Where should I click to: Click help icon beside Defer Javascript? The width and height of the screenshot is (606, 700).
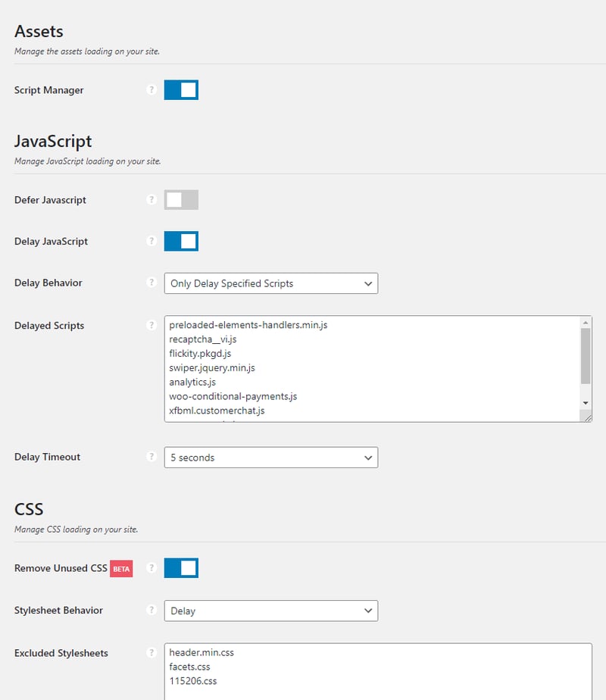(151, 200)
